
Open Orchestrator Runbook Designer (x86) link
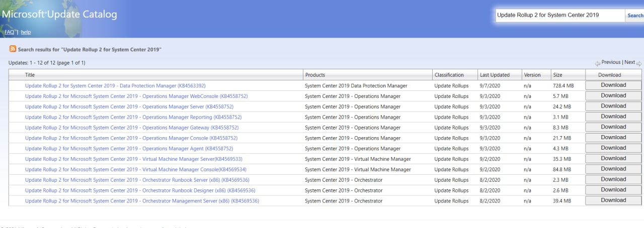[x=140, y=191]
